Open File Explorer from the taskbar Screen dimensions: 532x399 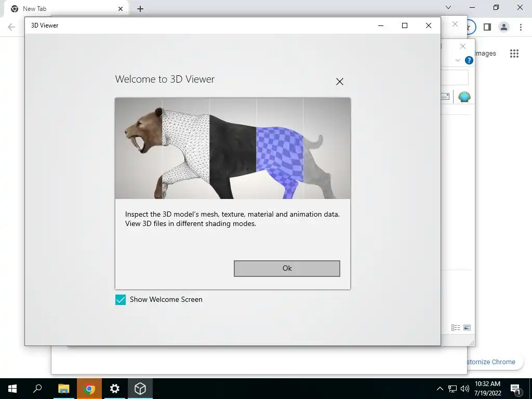[x=63, y=389]
